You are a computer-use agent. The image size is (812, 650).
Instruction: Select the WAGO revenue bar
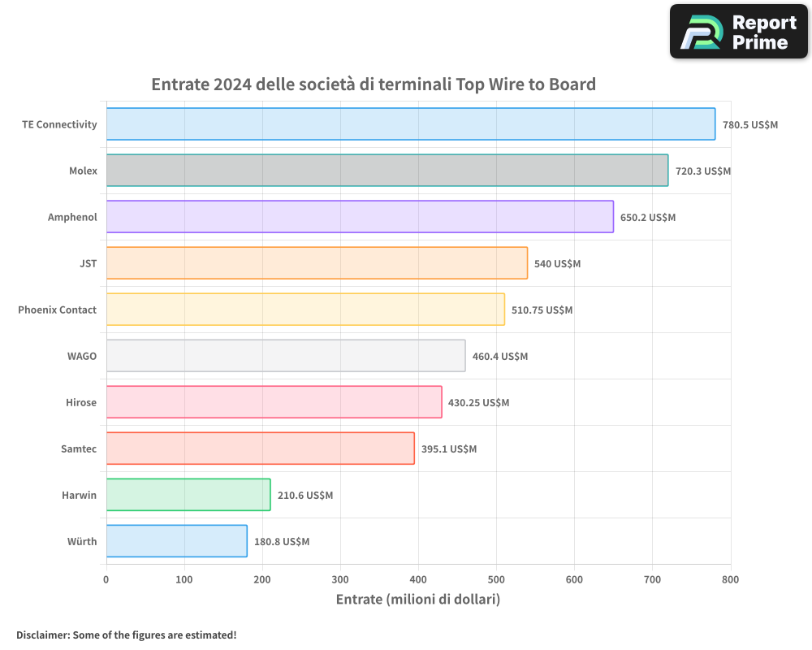pos(285,356)
